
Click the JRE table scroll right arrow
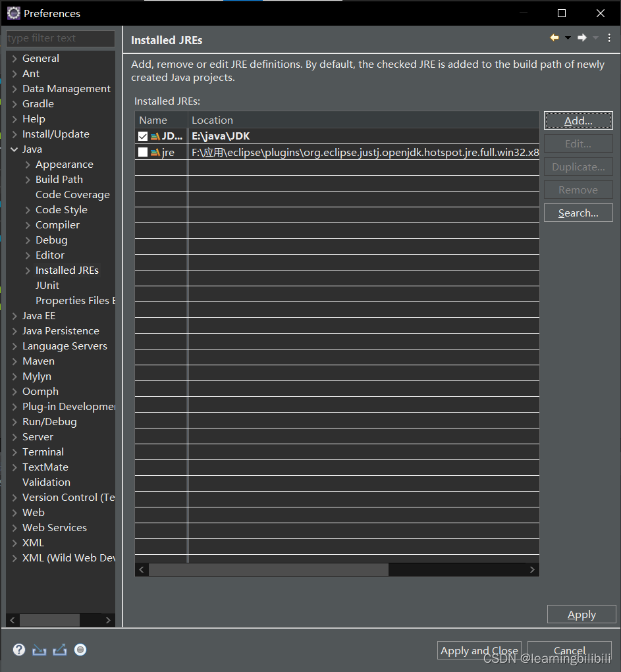coord(532,569)
